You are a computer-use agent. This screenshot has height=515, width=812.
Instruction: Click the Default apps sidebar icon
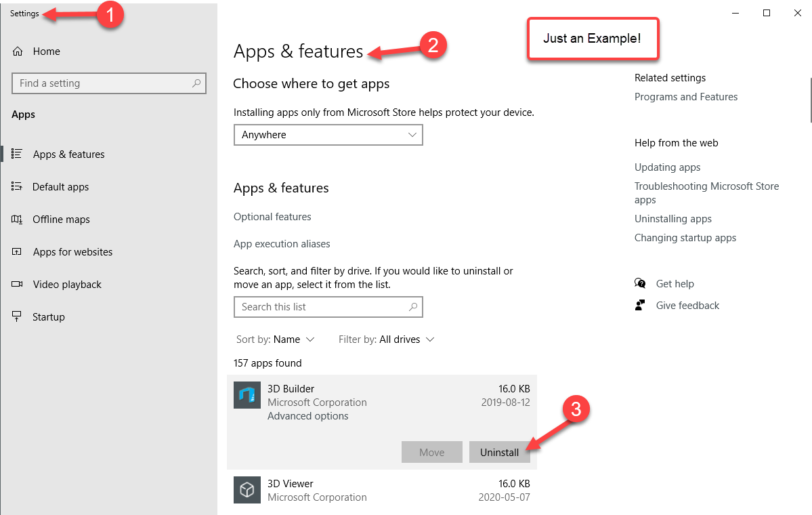(16, 186)
